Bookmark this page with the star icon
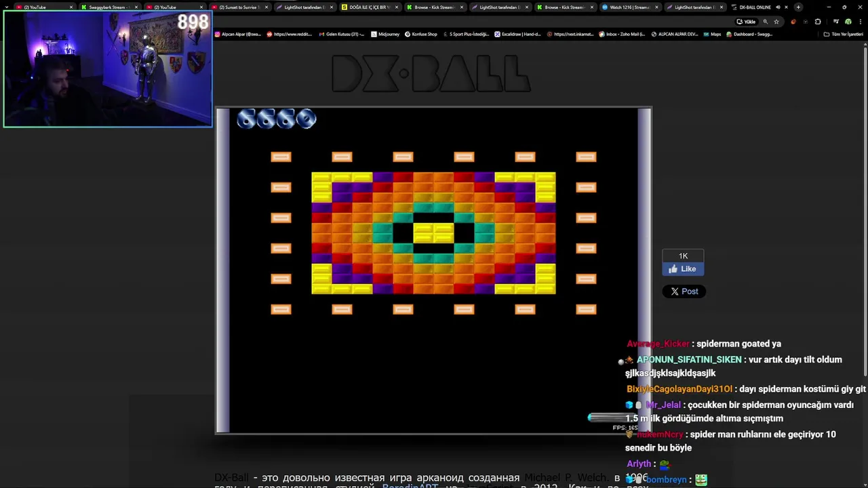 pos(776,22)
